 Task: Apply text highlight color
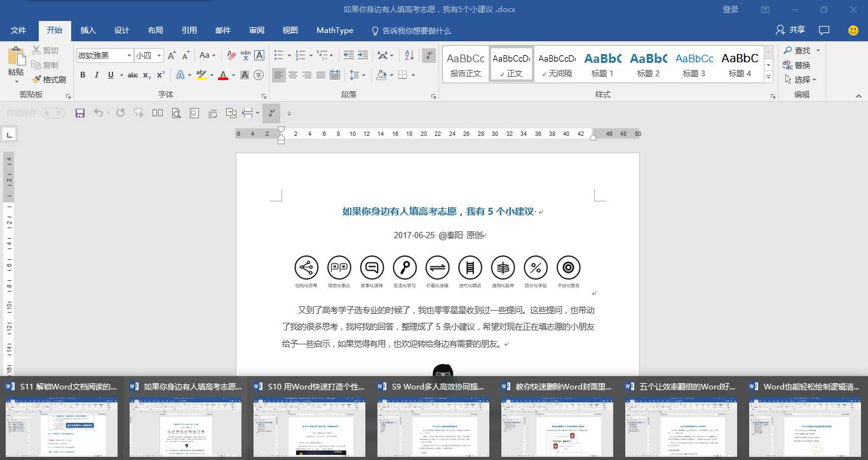coord(201,75)
